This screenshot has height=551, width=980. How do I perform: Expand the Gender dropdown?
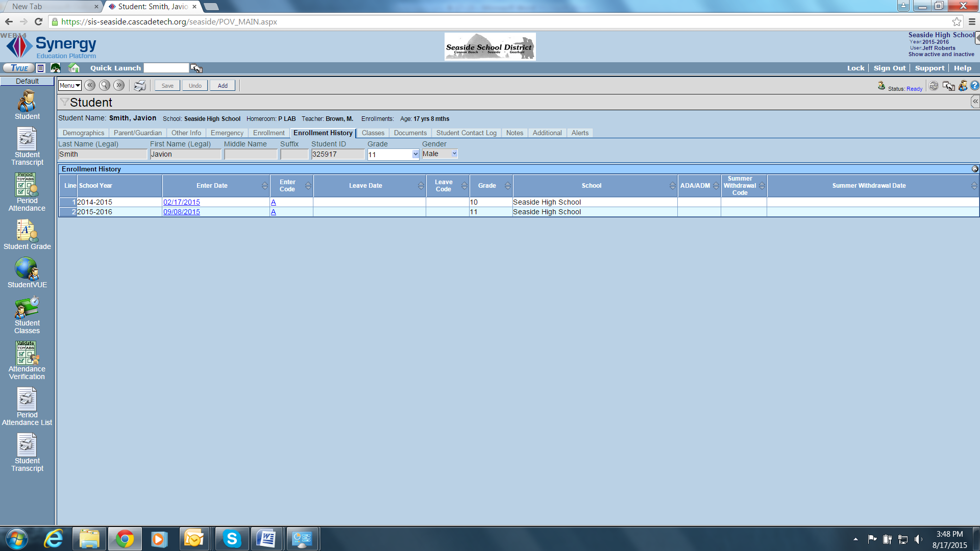(454, 154)
